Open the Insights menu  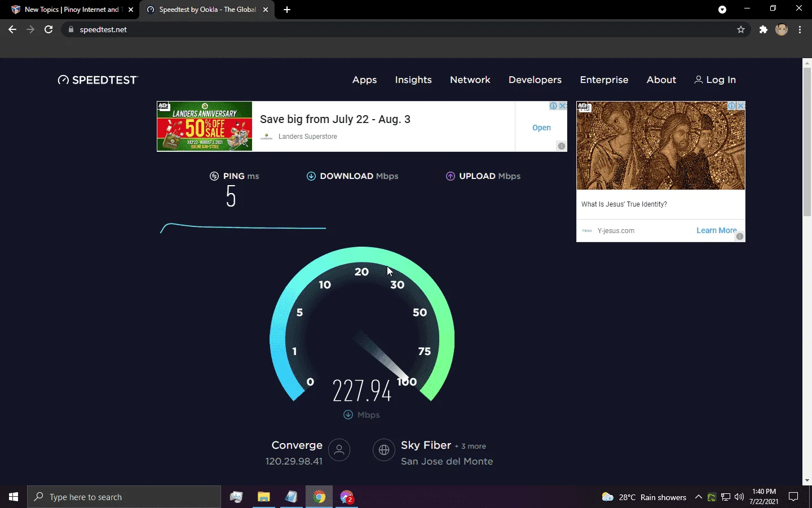(x=413, y=80)
